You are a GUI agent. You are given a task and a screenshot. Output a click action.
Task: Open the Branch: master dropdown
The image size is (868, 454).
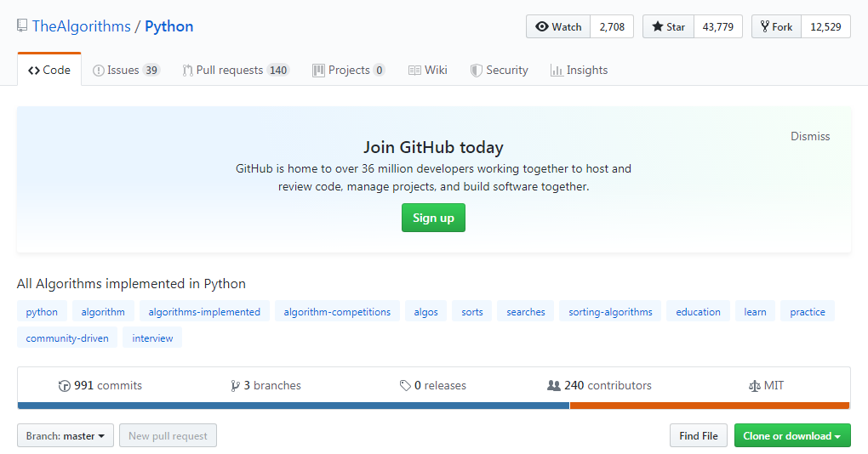(x=66, y=435)
